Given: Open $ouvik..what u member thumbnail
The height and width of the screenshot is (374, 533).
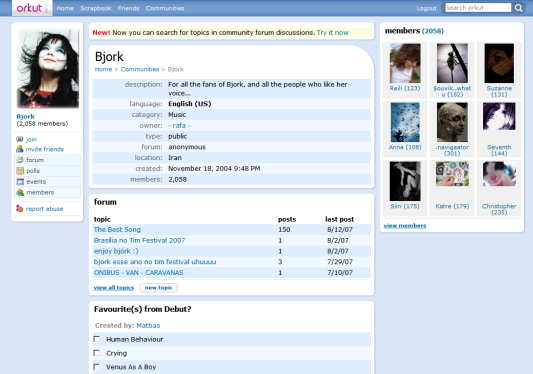Looking at the screenshot, I should click(x=452, y=63).
